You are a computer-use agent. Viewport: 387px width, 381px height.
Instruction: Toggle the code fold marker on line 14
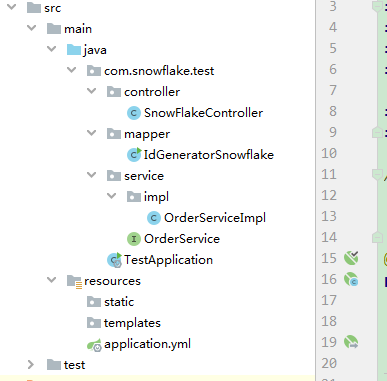[377, 237]
